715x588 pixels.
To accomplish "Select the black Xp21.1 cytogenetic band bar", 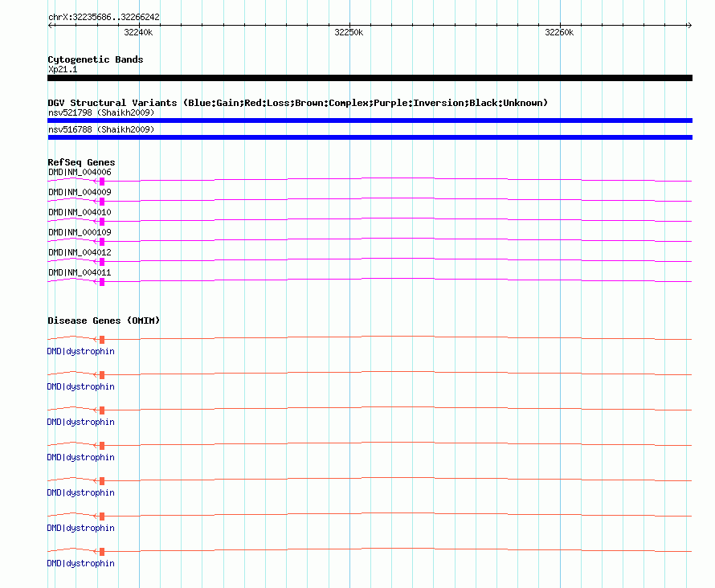I will pyautogui.click(x=370, y=78).
